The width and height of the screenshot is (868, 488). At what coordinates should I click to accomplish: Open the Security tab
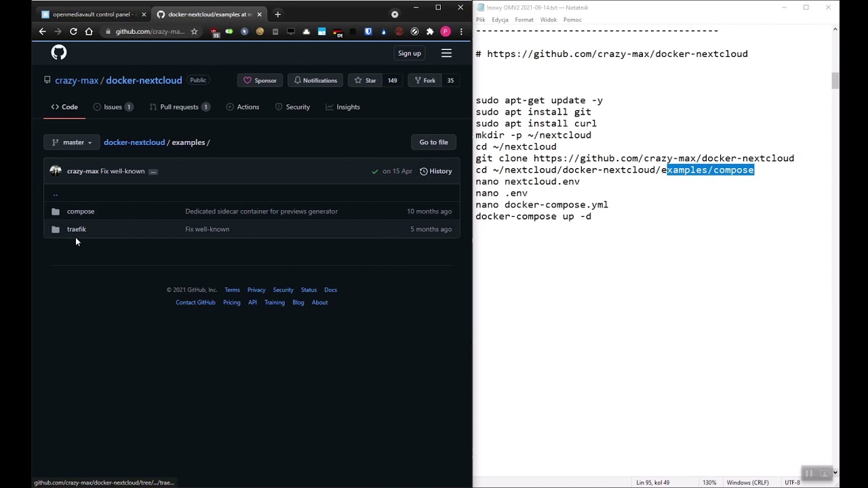click(292, 107)
